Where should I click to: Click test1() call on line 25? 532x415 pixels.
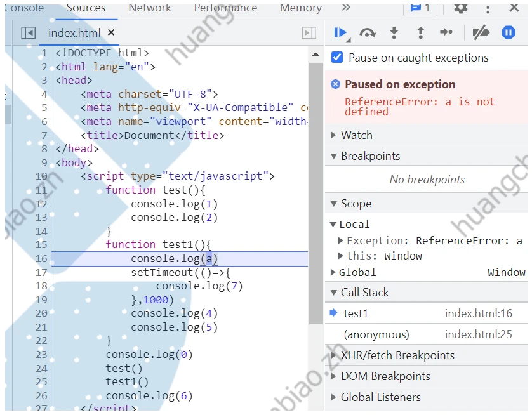pos(127,382)
